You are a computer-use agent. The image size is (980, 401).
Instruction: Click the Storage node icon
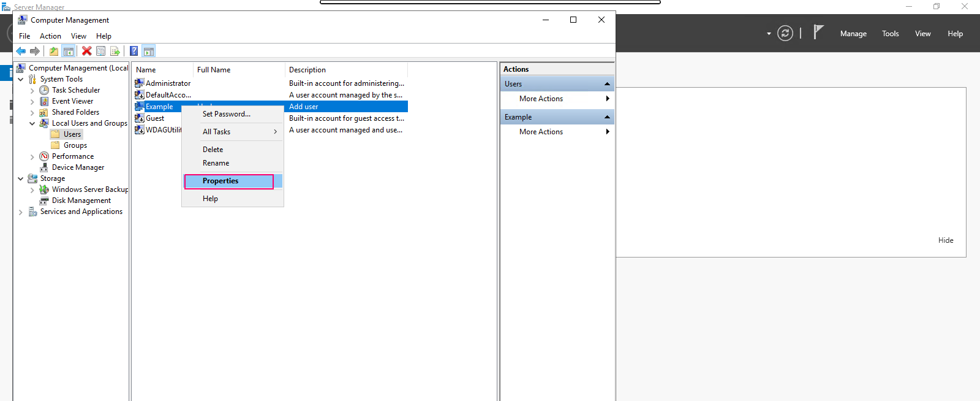coord(32,178)
